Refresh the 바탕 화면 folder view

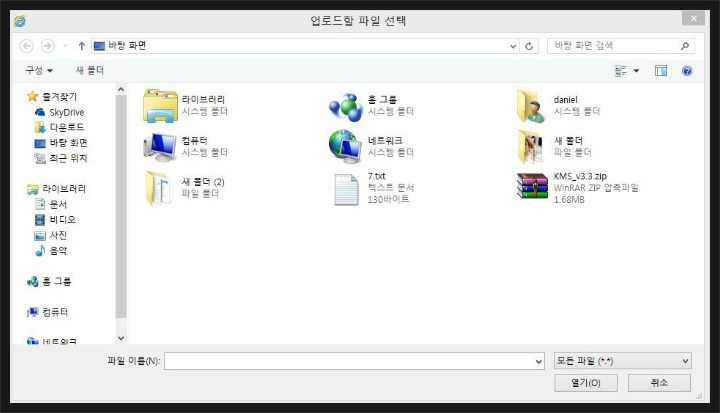(x=529, y=46)
